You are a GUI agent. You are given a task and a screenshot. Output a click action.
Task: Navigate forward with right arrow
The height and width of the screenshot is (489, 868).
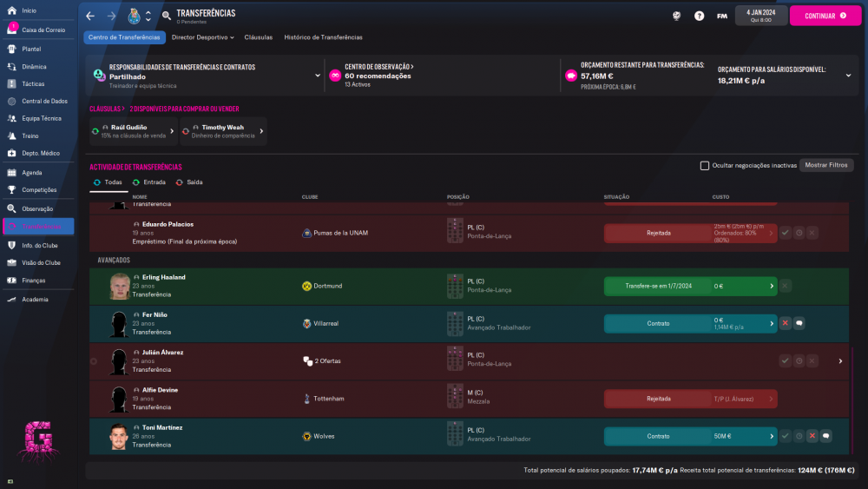coord(111,16)
